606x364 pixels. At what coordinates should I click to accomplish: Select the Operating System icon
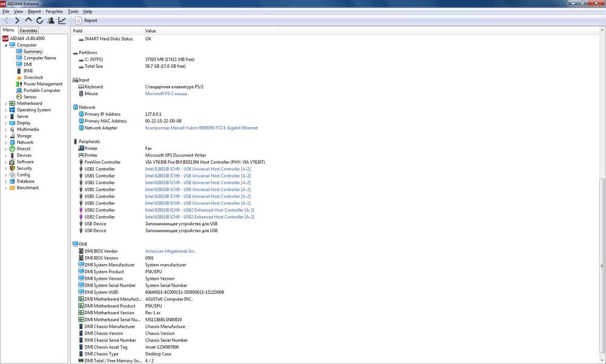[12, 110]
